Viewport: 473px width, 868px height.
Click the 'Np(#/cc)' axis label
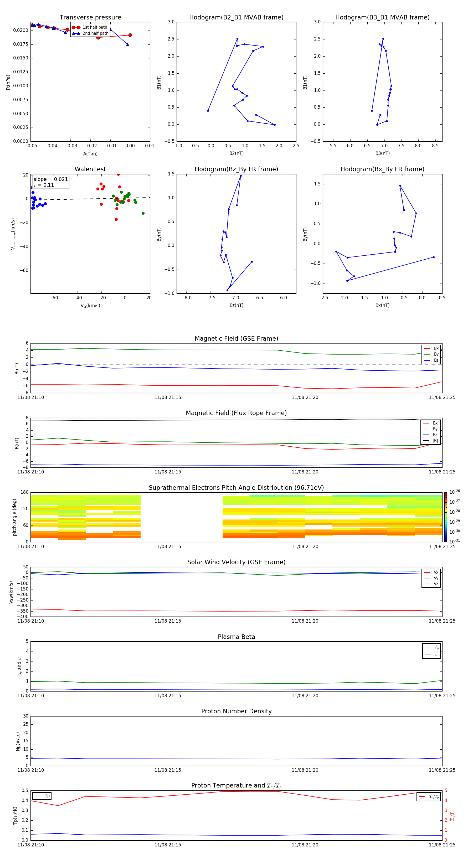coord(18,741)
